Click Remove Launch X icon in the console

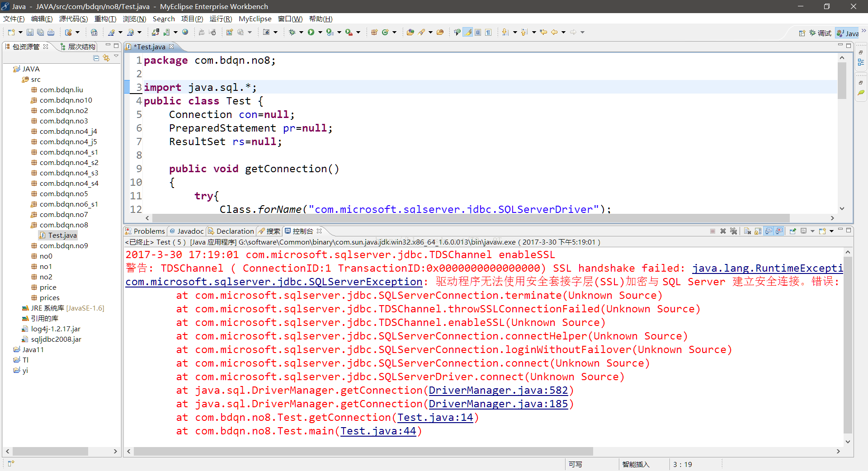pos(723,231)
